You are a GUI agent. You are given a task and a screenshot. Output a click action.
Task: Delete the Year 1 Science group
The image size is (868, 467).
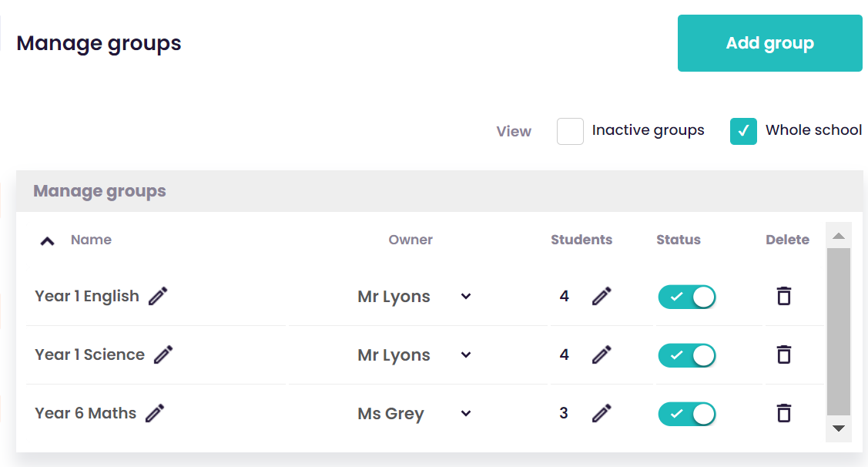(x=784, y=354)
